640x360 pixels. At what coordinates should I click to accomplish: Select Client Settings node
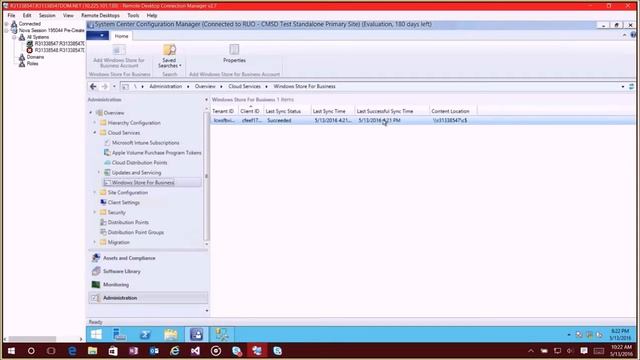click(x=120, y=202)
